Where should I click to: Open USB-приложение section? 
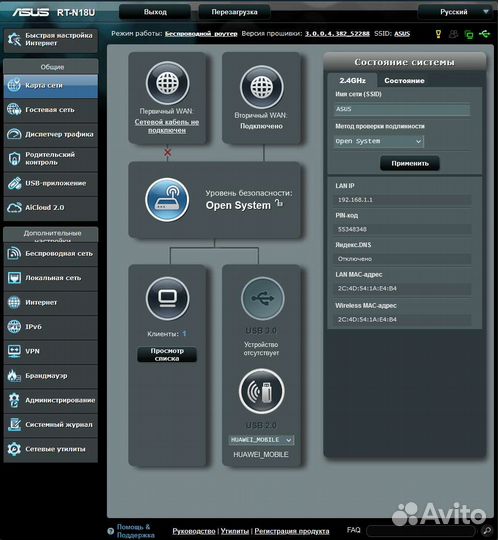51,183
